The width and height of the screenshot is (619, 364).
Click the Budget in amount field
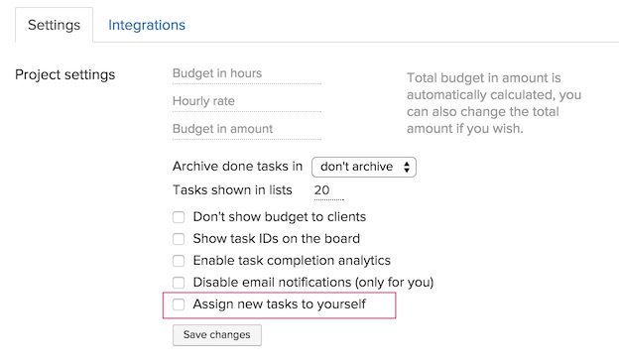coord(247,129)
